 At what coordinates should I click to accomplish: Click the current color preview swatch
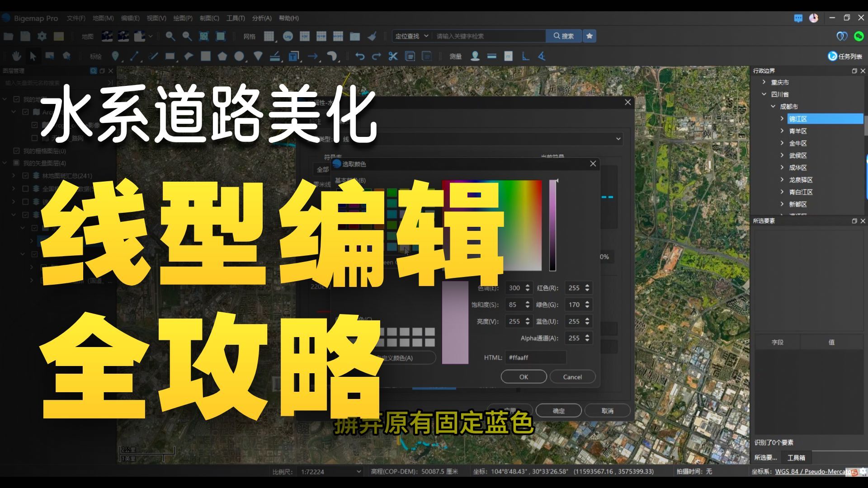455,322
